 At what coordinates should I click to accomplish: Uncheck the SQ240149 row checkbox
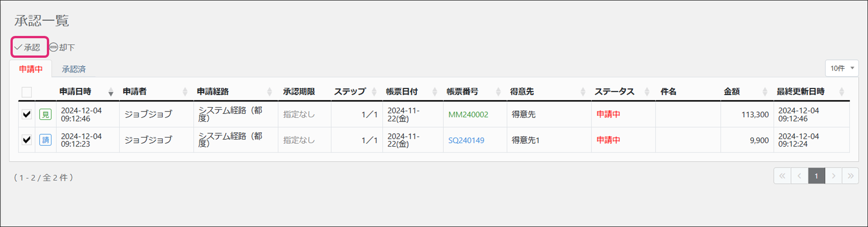27,140
